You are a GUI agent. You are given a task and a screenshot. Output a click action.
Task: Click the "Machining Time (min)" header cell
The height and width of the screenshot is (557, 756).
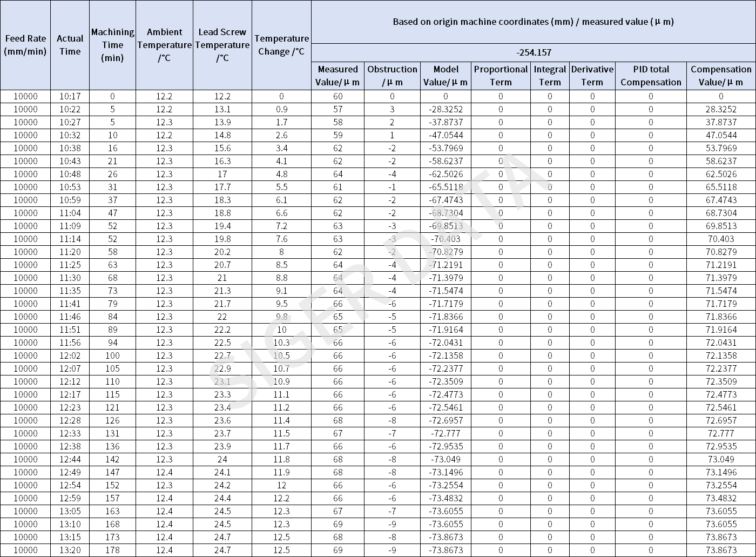pyautogui.click(x=112, y=45)
